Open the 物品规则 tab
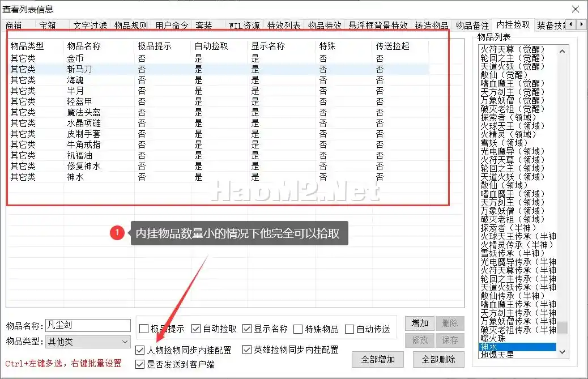The image size is (588, 379). tap(131, 25)
